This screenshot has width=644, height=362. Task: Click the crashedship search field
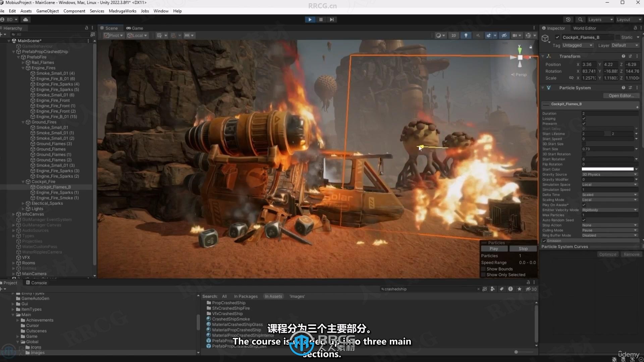click(x=430, y=289)
